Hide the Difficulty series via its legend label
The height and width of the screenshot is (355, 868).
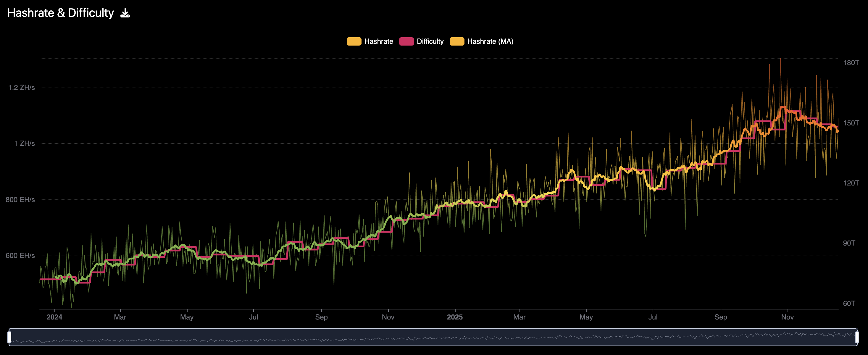point(430,41)
